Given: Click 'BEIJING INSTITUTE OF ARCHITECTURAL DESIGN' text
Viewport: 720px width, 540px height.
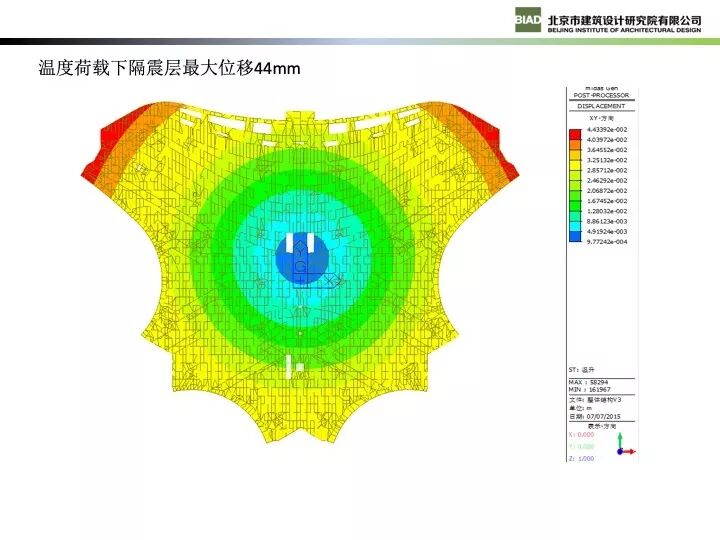Looking at the screenshot, I should (x=624, y=30).
